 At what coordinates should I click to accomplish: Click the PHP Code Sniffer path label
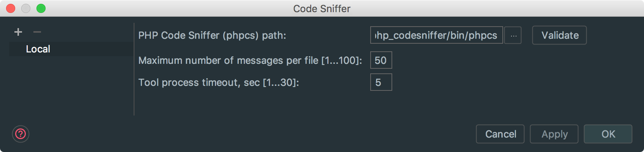212,35
